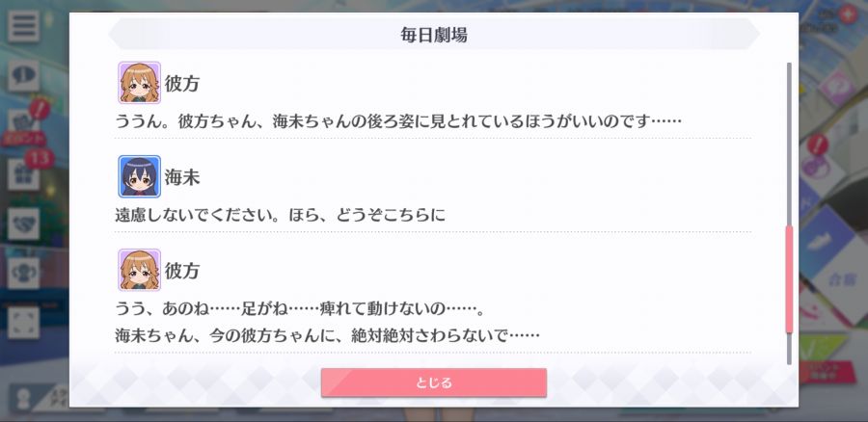
Task: Click Umi's line 遠慮しないでください
Action: pyautogui.click(x=280, y=215)
